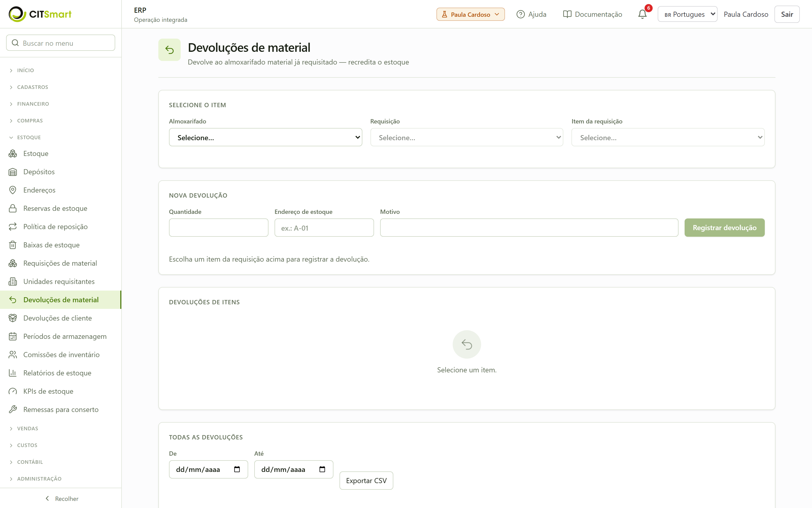Click Comissões de inventário people icon
This screenshot has width=812, height=508.
tap(13, 355)
